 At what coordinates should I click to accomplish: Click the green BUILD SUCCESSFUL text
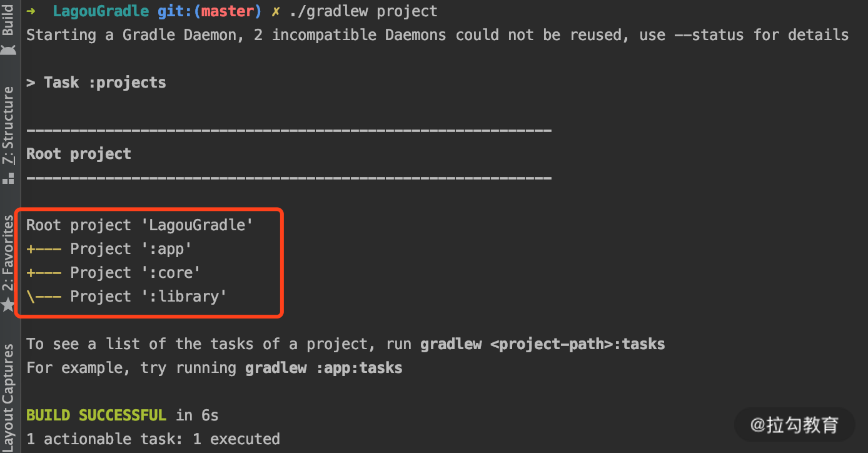coord(96,415)
